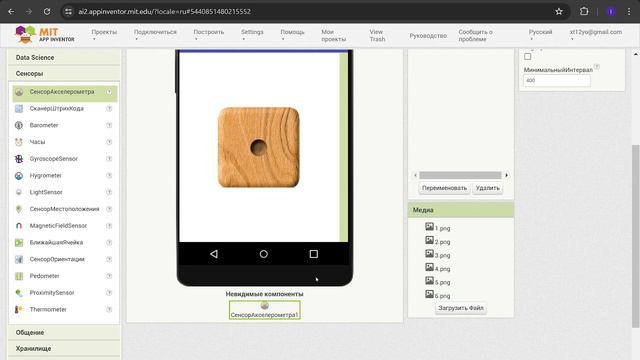Click the components tree horizontal scrollbar

click(x=460, y=175)
